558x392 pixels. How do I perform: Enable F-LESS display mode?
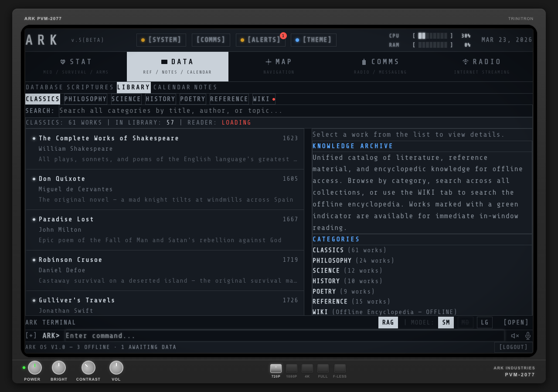(340, 368)
